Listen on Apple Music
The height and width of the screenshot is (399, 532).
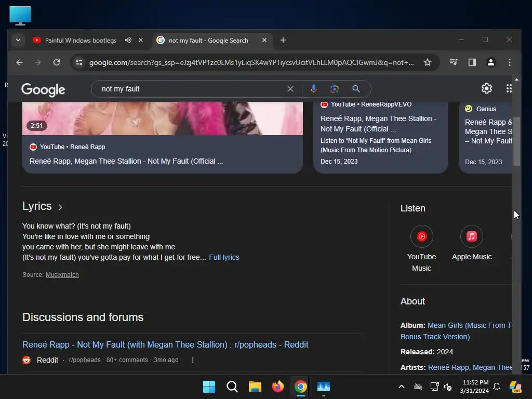(472, 243)
